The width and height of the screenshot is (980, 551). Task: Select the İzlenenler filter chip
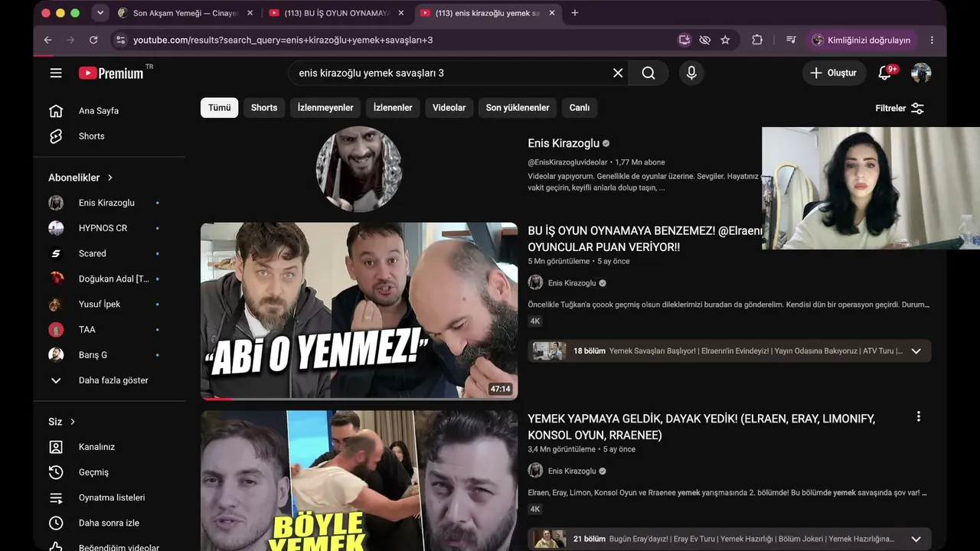coord(393,108)
